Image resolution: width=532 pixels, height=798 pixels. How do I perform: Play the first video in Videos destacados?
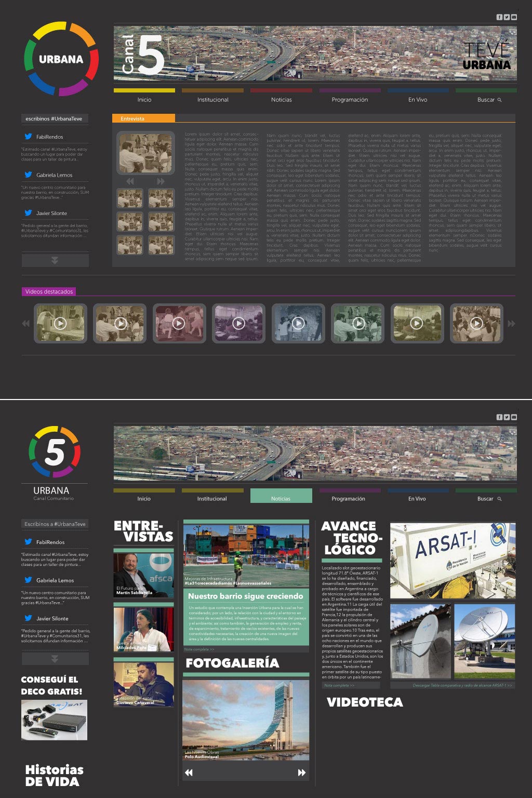click(x=60, y=323)
